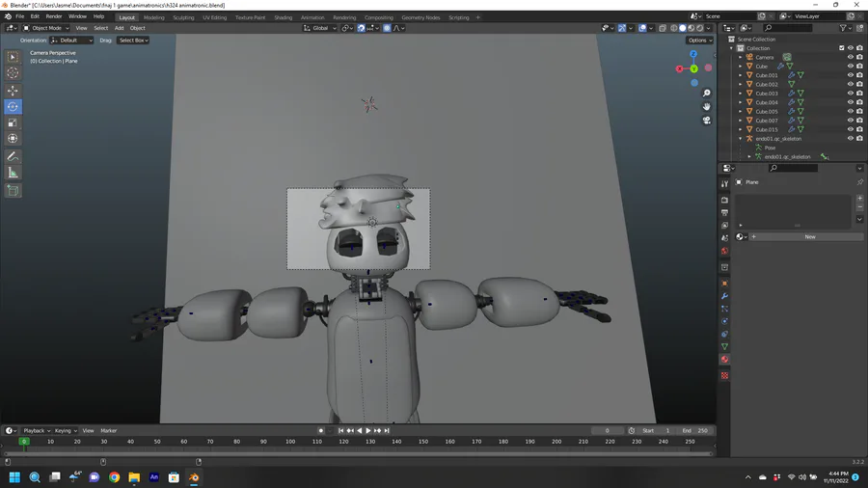Screen dimensions: 868x488
Task: Open the File menu
Action: coord(20,16)
